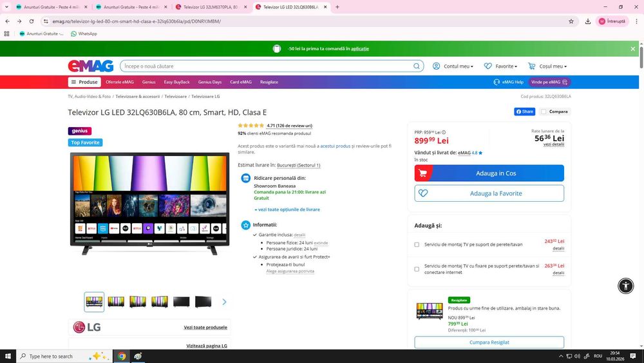Click the eMAG Help headset icon

pyautogui.click(x=497, y=83)
